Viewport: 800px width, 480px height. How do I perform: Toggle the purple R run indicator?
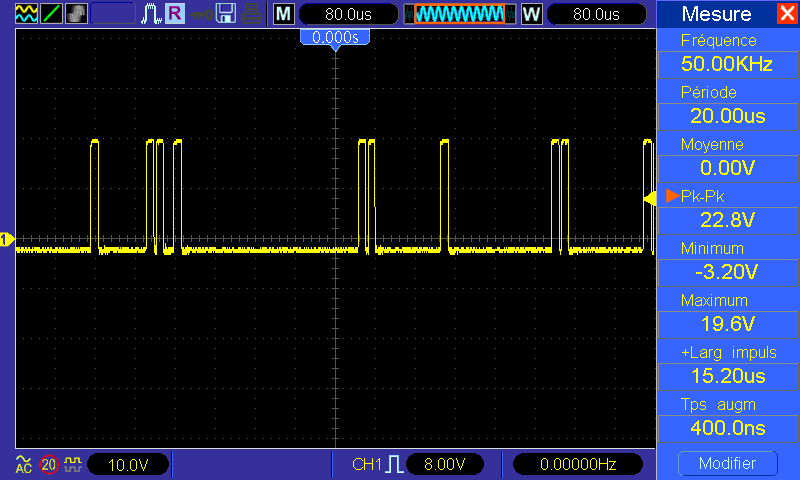pos(174,14)
